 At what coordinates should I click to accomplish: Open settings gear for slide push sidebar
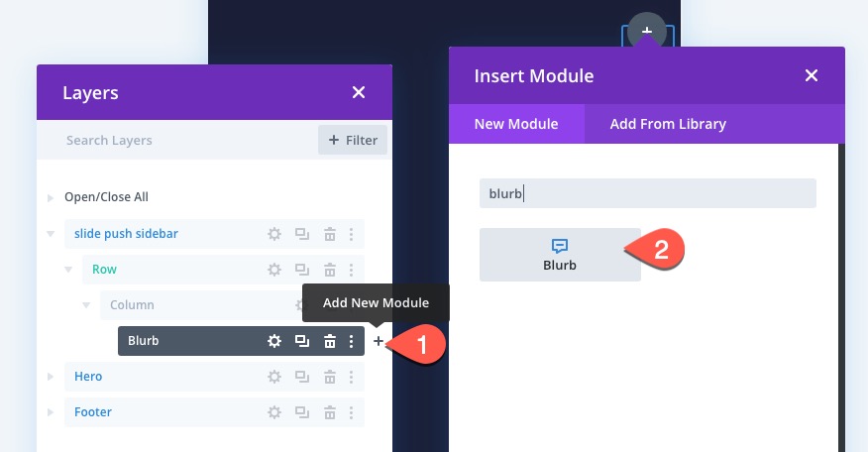[274, 234]
